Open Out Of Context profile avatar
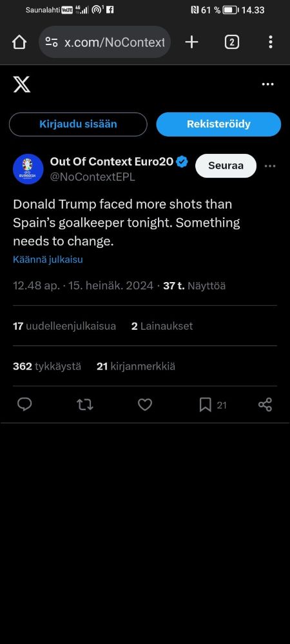The width and height of the screenshot is (290, 644). click(28, 169)
